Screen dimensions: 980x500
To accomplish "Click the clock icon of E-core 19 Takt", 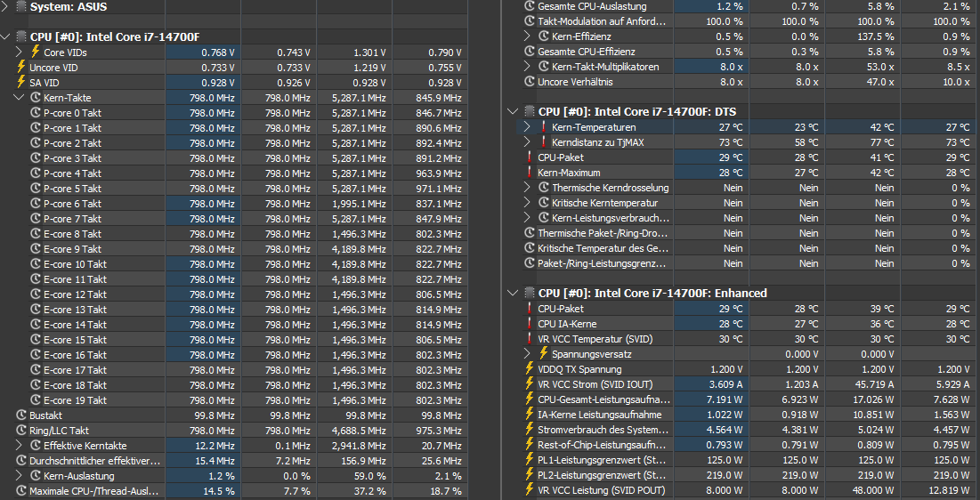I will coord(36,400).
